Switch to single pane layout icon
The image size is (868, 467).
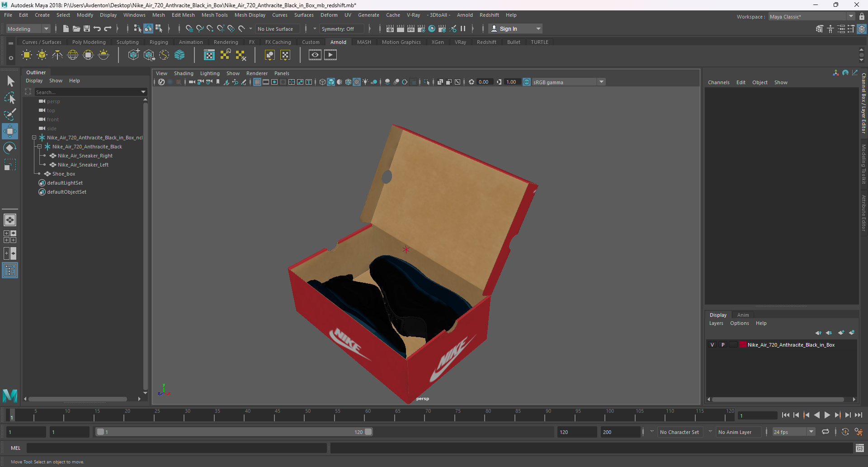[10, 220]
